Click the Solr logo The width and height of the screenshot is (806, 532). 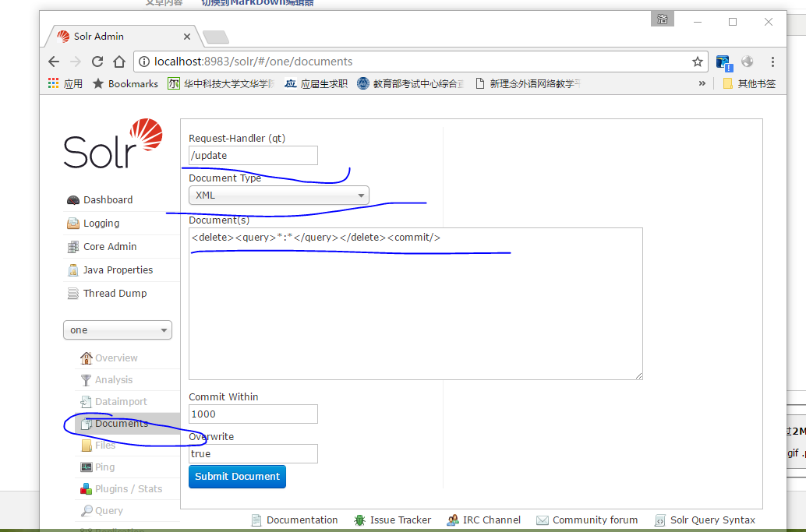click(113, 143)
